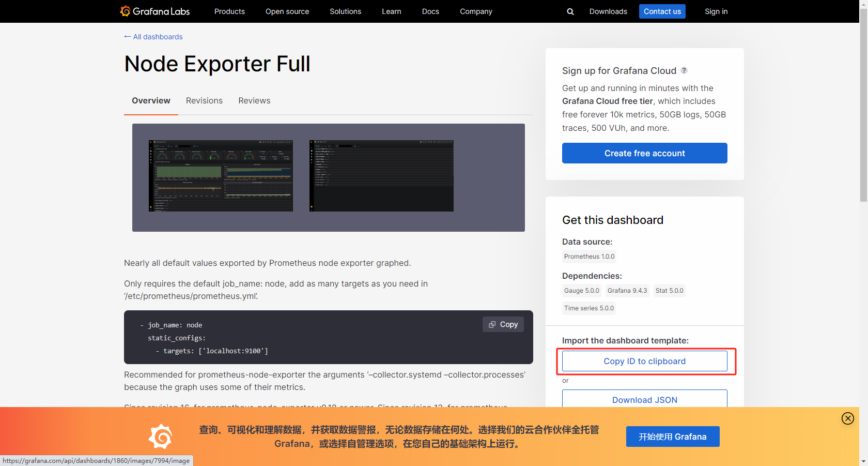Click the Sign in link

[716, 11]
